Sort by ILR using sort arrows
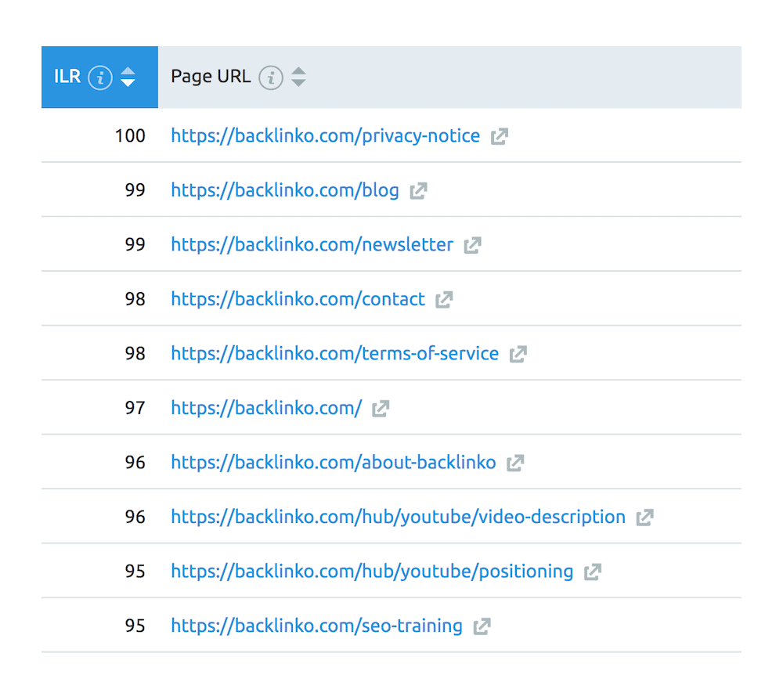This screenshot has height=700, width=783. [128, 77]
